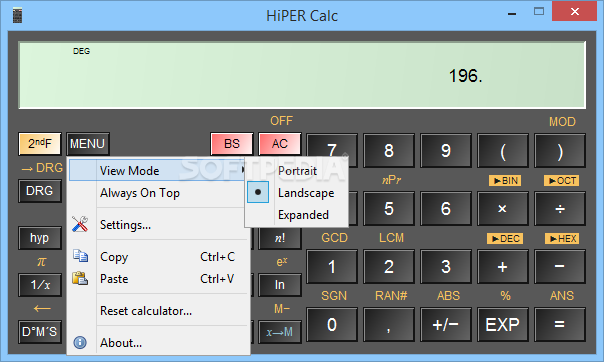Choose Expanded view mode
This screenshot has width=604, height=362.
303,215
